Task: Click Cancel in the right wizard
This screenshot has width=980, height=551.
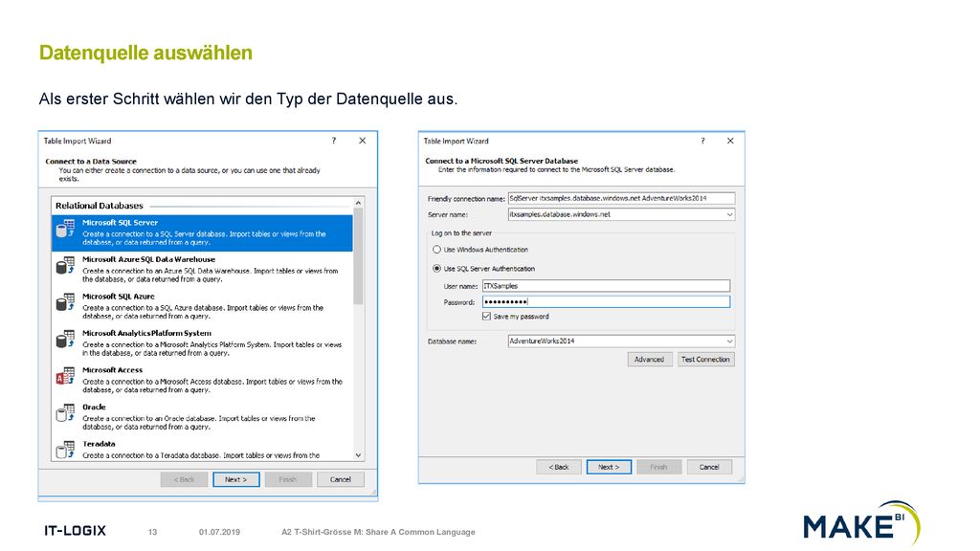Action: pos(709,467)
